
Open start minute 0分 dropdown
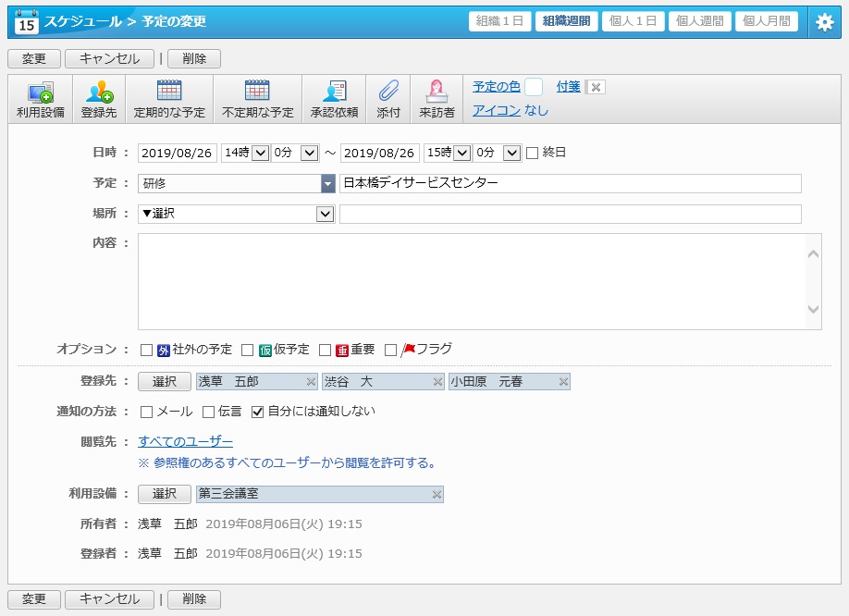(x=294, y=153)
